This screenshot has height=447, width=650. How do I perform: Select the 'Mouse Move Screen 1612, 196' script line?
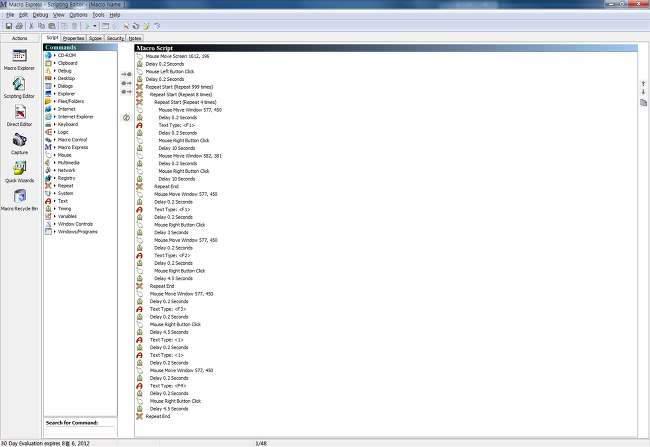coord(177,56)
